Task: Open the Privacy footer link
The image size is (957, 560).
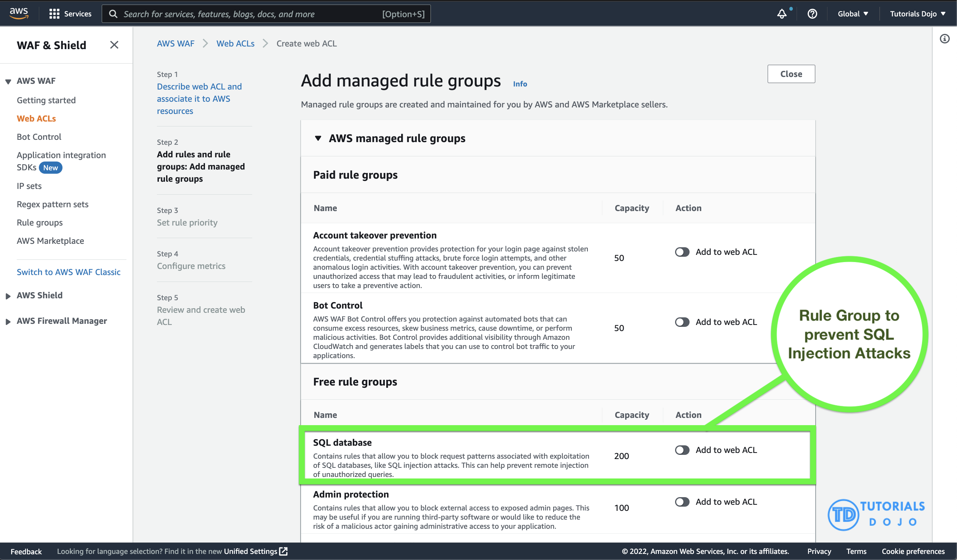Action: pos(819,551)
